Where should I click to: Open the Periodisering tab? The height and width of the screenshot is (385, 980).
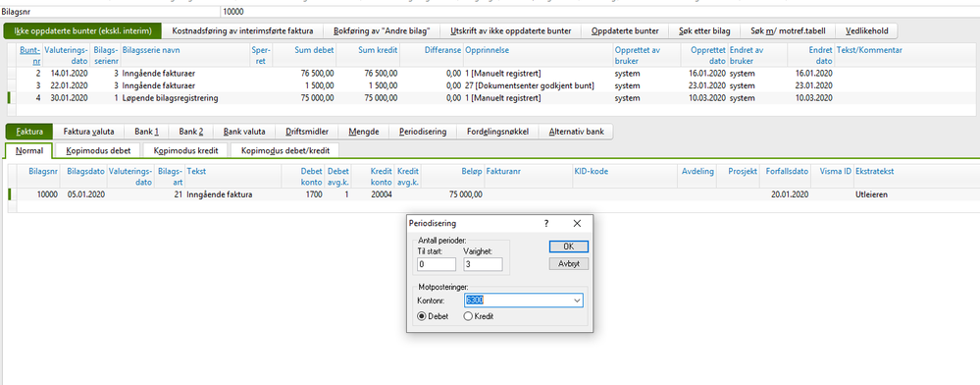point(423,132)
